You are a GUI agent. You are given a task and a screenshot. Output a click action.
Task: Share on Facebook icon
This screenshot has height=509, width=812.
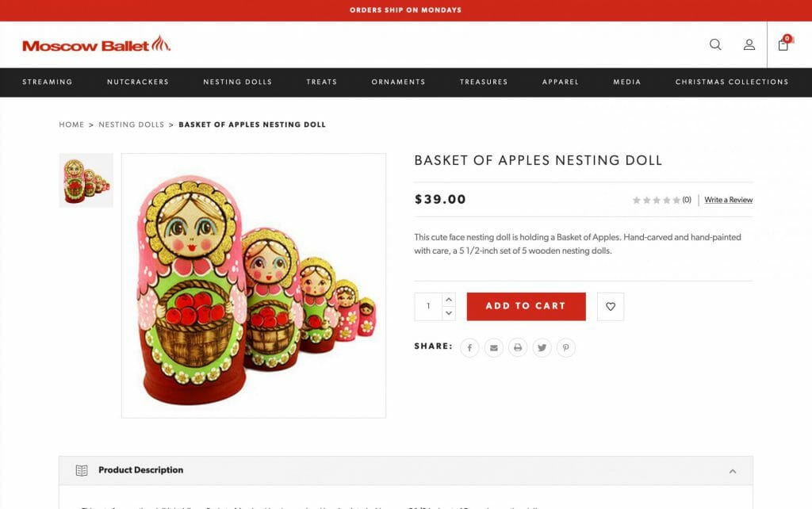click(469, 347)
